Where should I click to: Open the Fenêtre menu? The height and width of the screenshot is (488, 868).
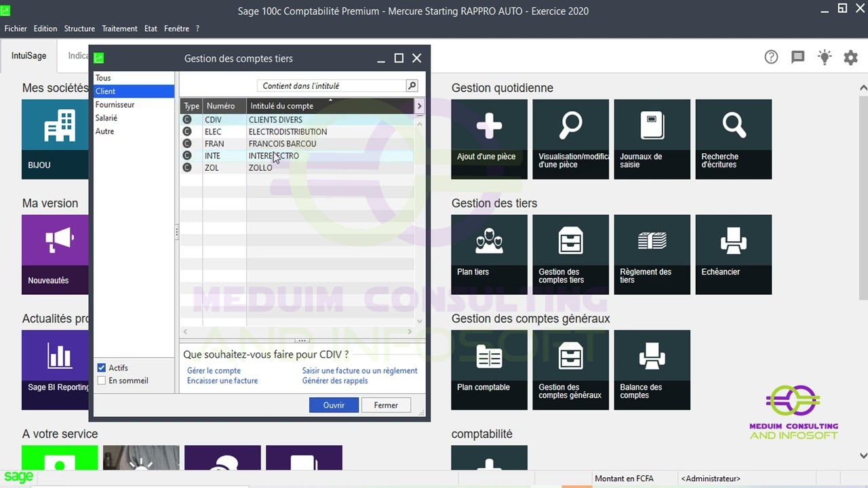tap(176, 28)
